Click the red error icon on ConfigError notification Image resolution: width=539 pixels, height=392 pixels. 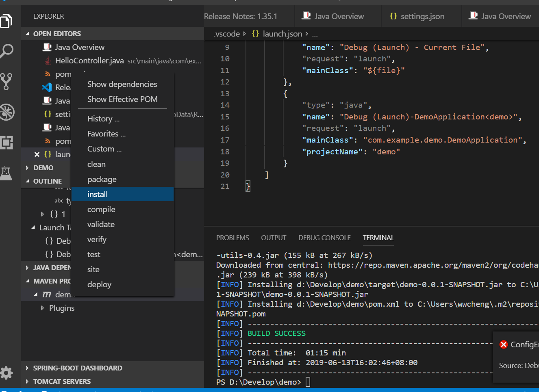click(x=504, y=344)
